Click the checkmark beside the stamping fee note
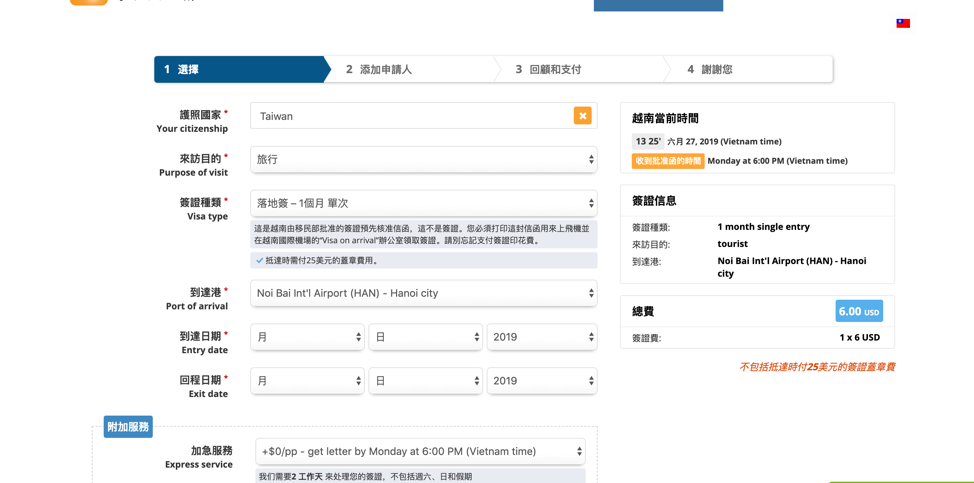The width and height of the screenshot is (974, 483). click(260, 260)
